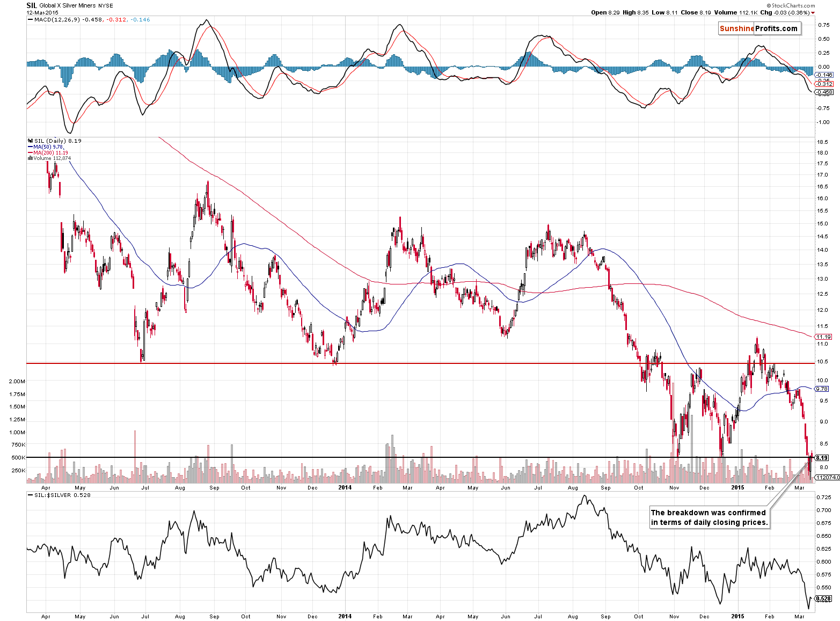Click the 'High 8.35' value in header

pyautogui.click(x=636, y=12)
